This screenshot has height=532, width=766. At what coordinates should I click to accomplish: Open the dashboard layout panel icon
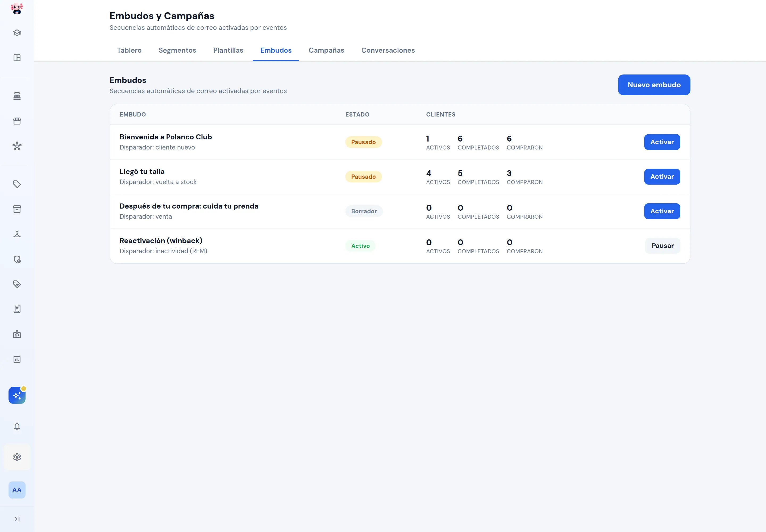point(17,58)
